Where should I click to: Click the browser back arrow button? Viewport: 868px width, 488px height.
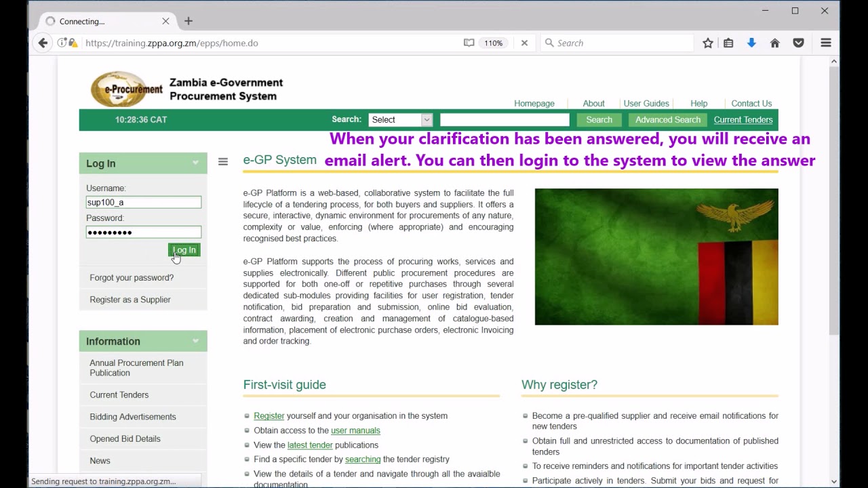click(43, 43)
